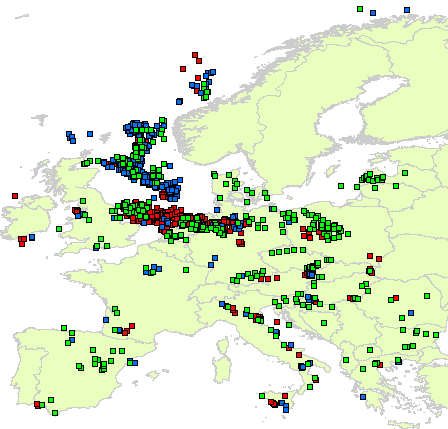
Task: Click the green marker west of Sicily
Action: click(262, 396)
